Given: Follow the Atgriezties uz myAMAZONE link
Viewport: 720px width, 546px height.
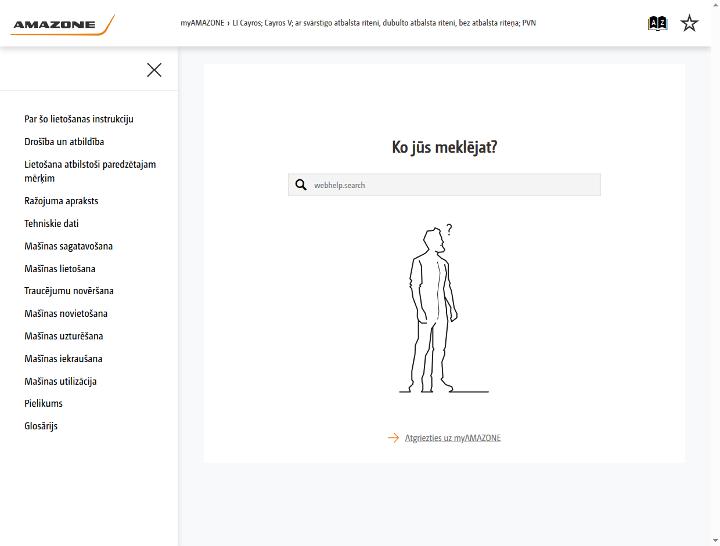Looking at the screenshot, I should pyautogui.click(x=453, y=438).
